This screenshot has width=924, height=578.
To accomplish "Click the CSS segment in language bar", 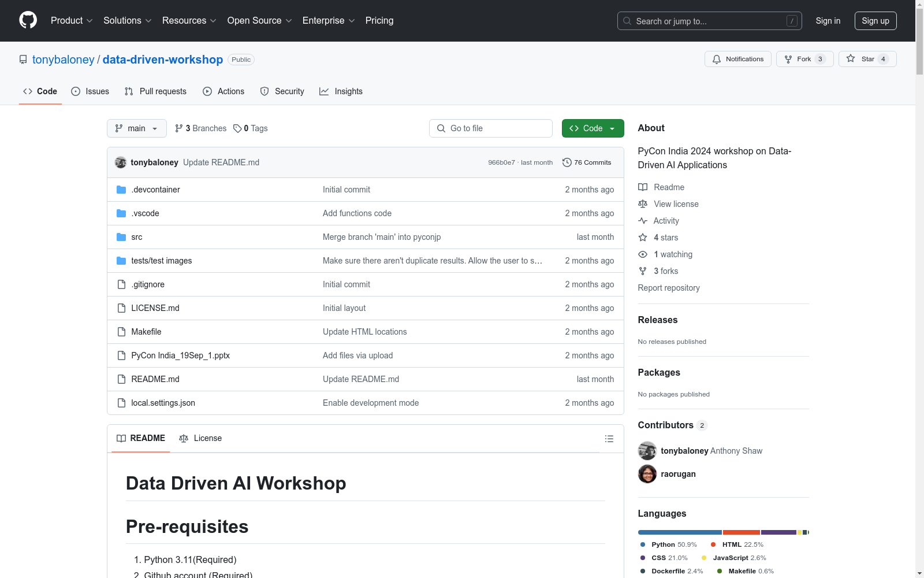I will (779, 532).
